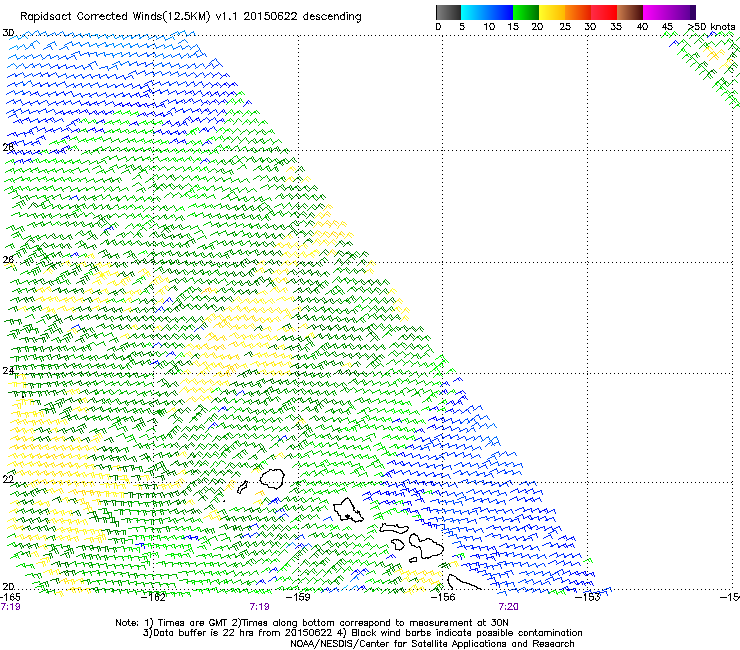740x650 pixels.
Task: Click the Lanai island outline
Action: pyautogui.click(x=398, y=545)
